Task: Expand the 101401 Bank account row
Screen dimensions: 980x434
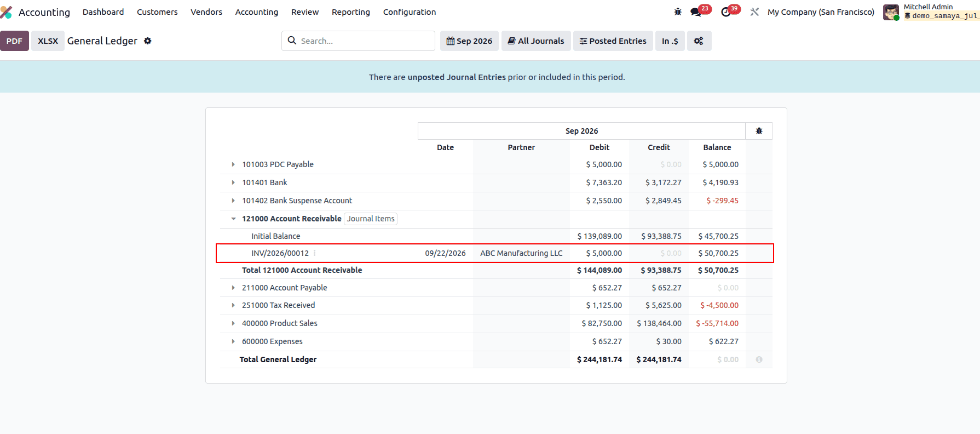Action: click(x=233, y=182)
